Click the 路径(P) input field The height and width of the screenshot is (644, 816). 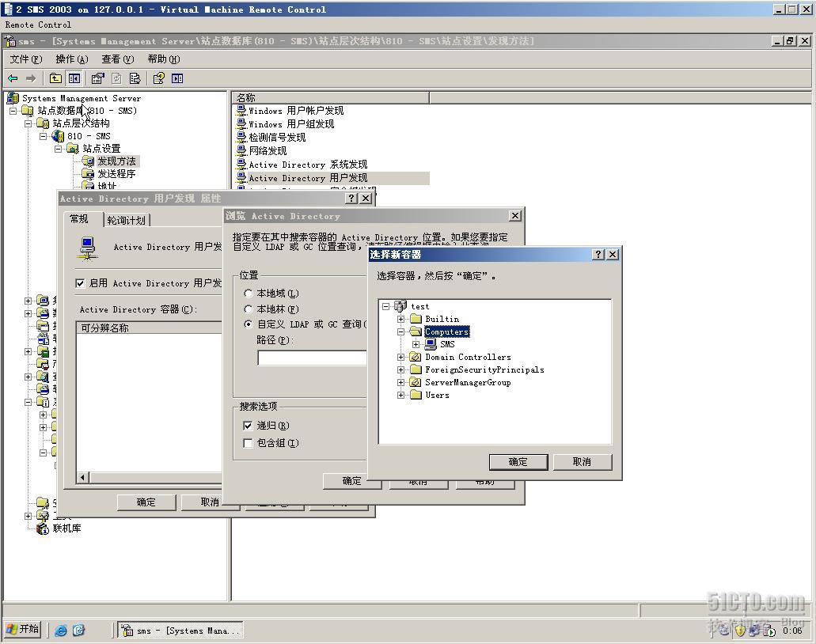313,358
